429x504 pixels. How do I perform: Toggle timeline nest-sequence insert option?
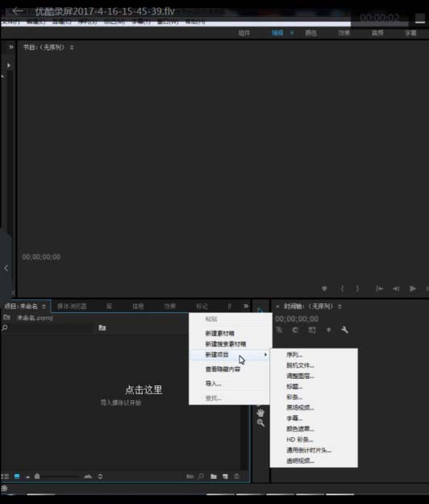pos(279,330)
